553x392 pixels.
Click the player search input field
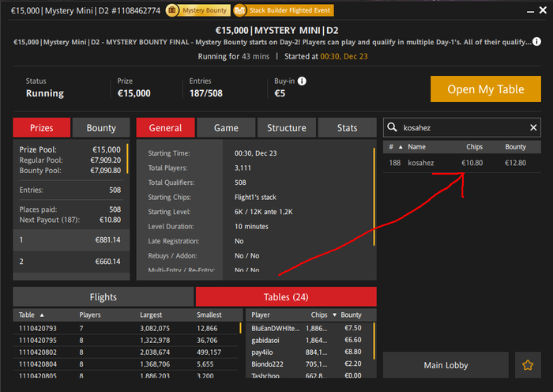pos(462,127)
